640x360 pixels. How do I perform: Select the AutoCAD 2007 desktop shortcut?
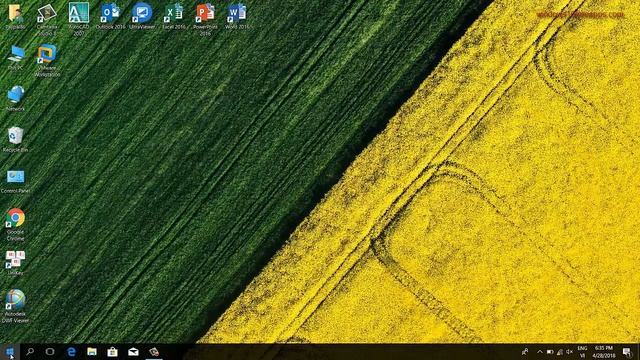pos(79,19)
